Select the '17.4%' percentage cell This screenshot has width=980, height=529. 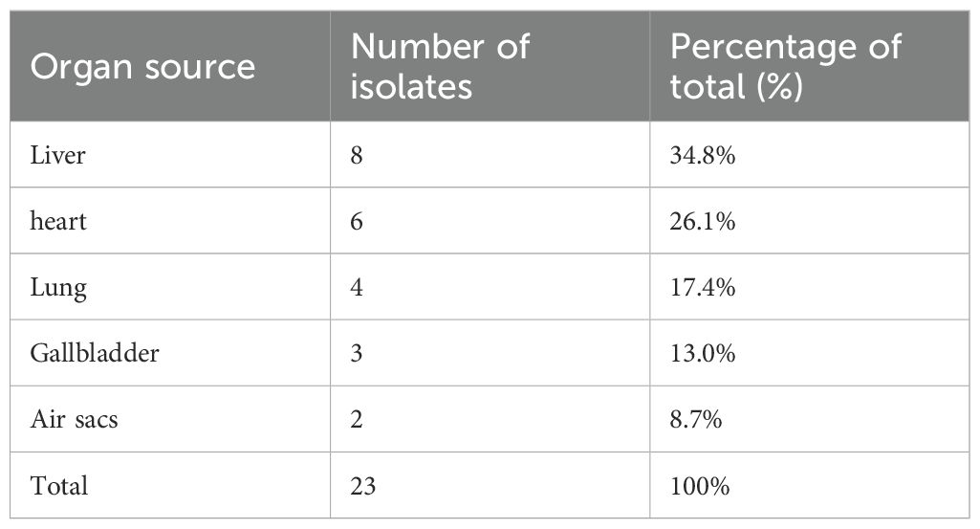[703, 286]
